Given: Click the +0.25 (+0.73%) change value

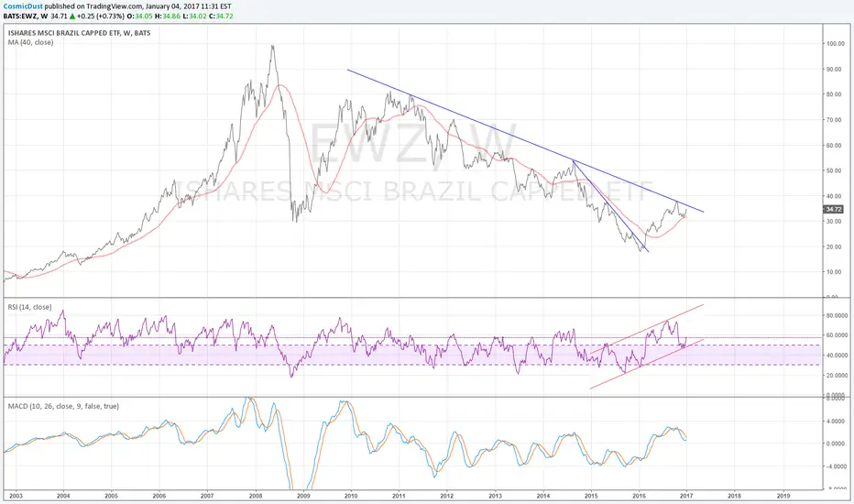Looking at the screenshot, I should tap(100, 16).
